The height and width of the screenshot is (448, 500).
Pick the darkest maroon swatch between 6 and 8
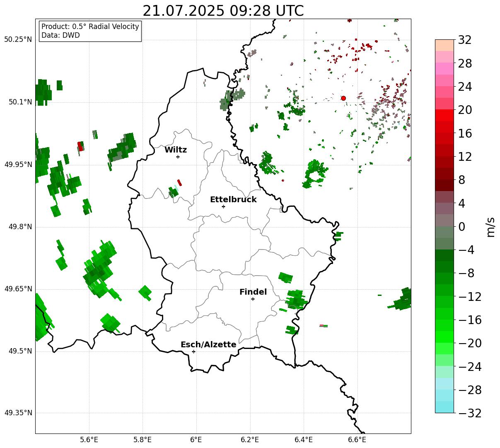tap(444, 185)
